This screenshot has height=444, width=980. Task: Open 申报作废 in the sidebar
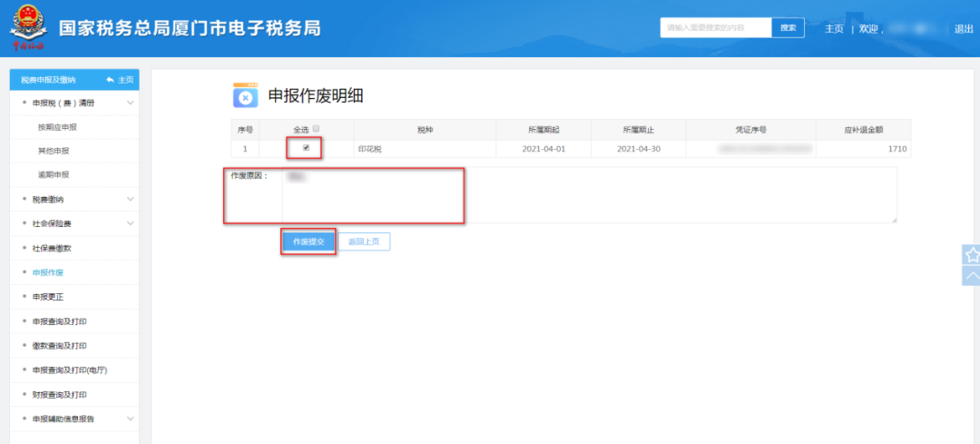coord(48,272)
